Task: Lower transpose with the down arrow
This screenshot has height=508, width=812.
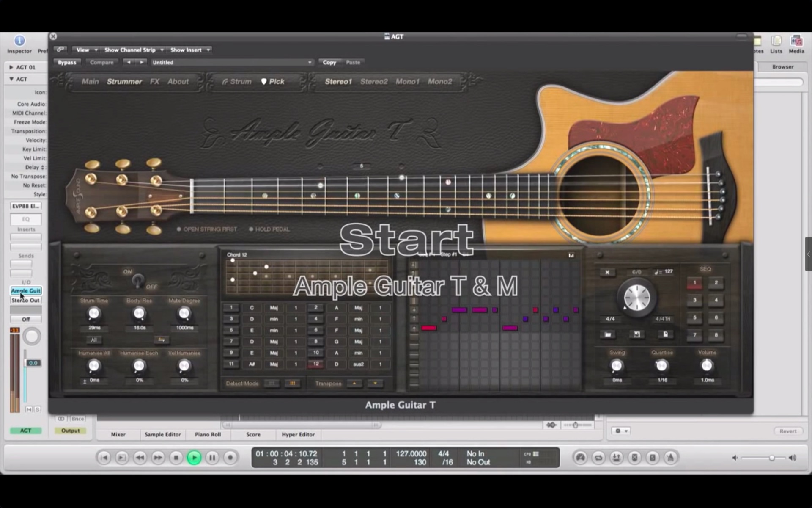Action: pos(375,383)
